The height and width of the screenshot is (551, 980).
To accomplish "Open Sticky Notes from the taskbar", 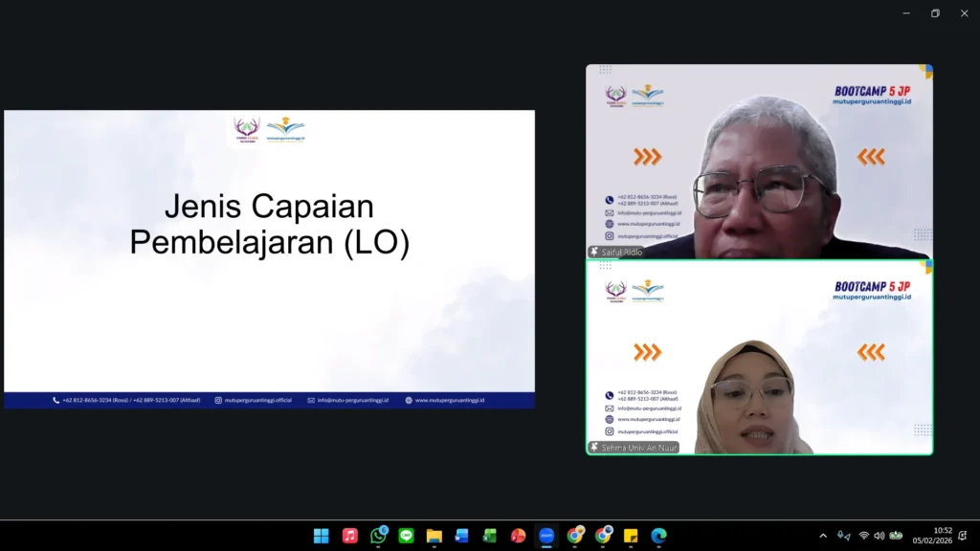I will click(631, 536).
